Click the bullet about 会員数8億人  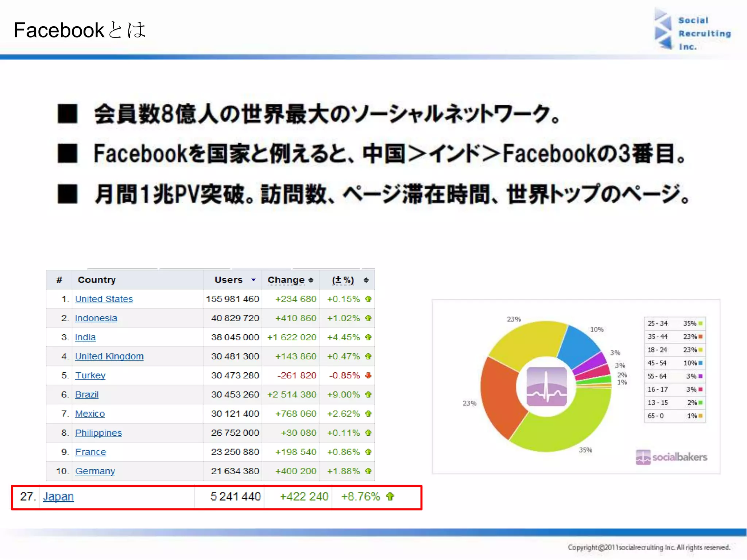click(x=309, y=114)
